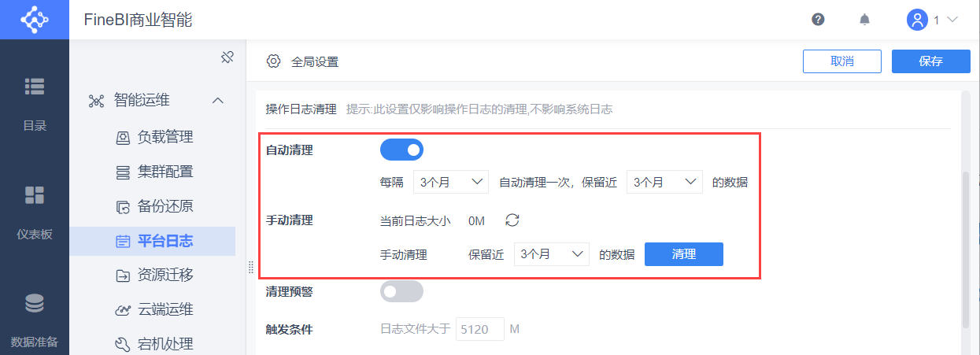Screen dimensions: 980x355
Task: Collapse the 智能运维 menu group
Action: 218,101
